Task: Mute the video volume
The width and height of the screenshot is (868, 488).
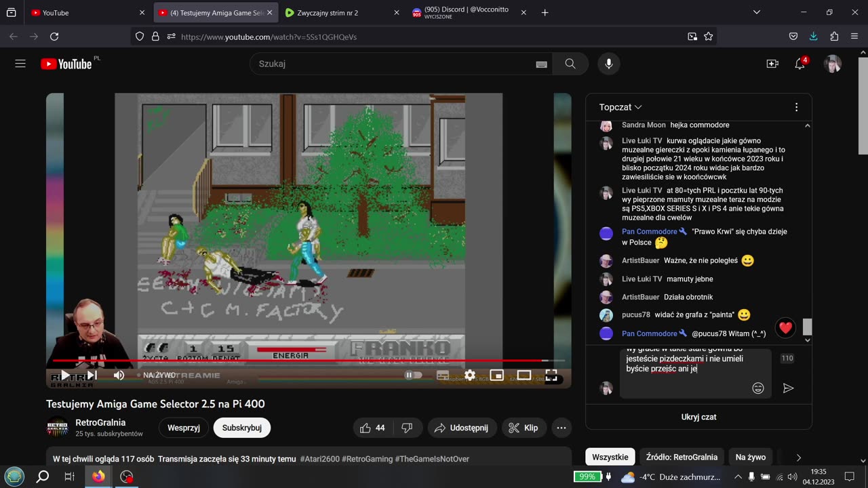Action: click(119, 375)
